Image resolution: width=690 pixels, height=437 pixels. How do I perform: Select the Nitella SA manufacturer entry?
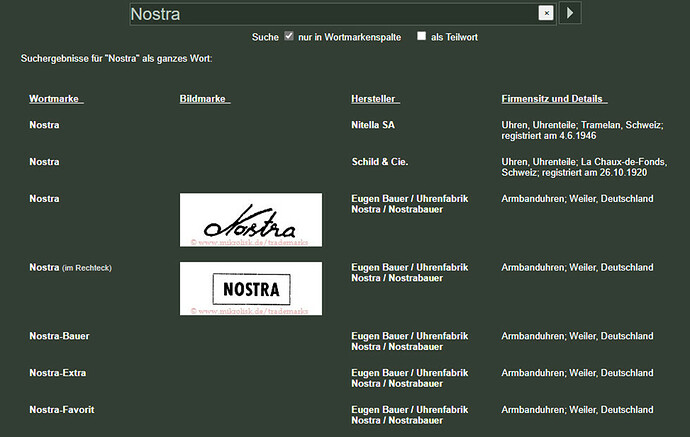tap(373, 125)
